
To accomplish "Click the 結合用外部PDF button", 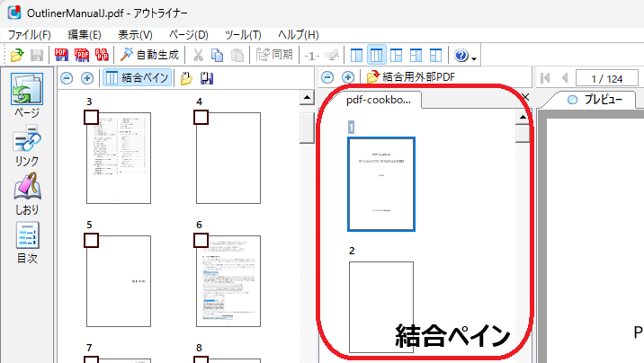I will pyautogui.click(x=409, y=77).
